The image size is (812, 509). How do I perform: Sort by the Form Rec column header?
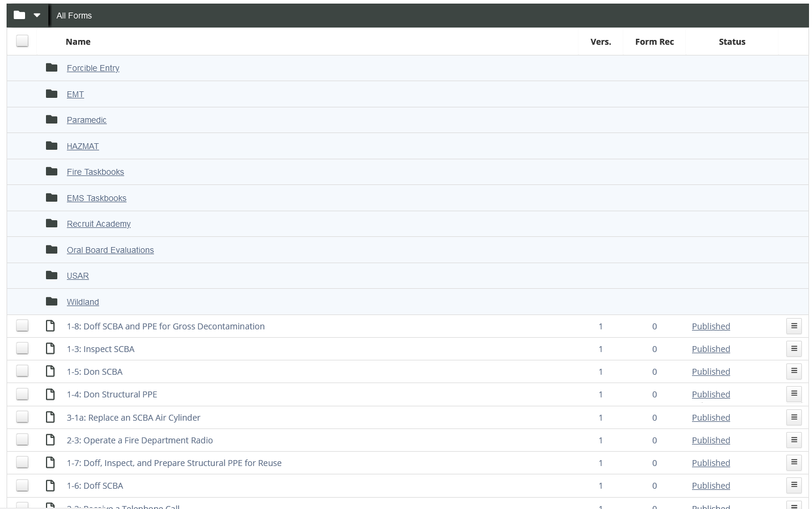pyautogui.click(x=654, y=42)
